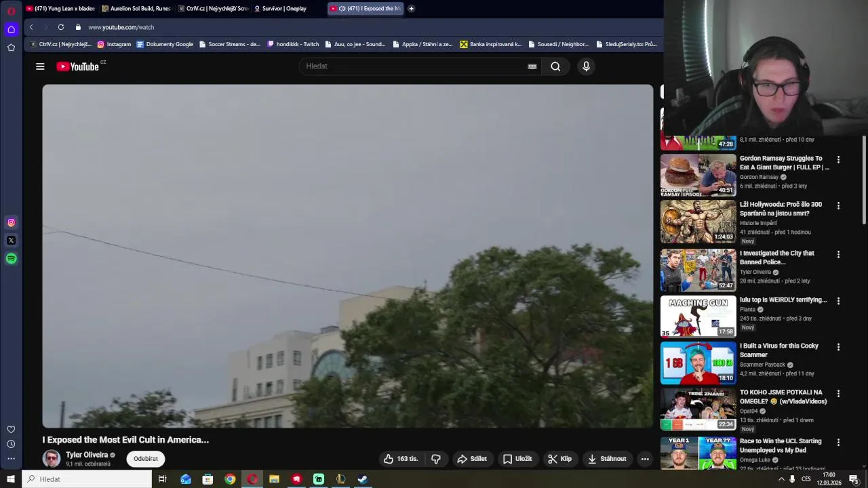Open Tyler Oliveira channel name link
Screen dimensions: 868x488
[x=87, y=455]
